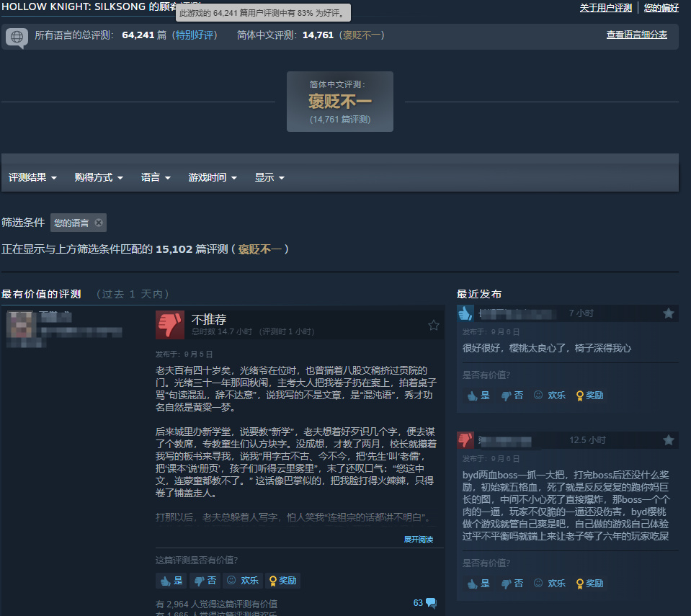Screen dimensions: 691x616
Task: Vote 是 on the main 不推荐 review
Action: point(171,581)
